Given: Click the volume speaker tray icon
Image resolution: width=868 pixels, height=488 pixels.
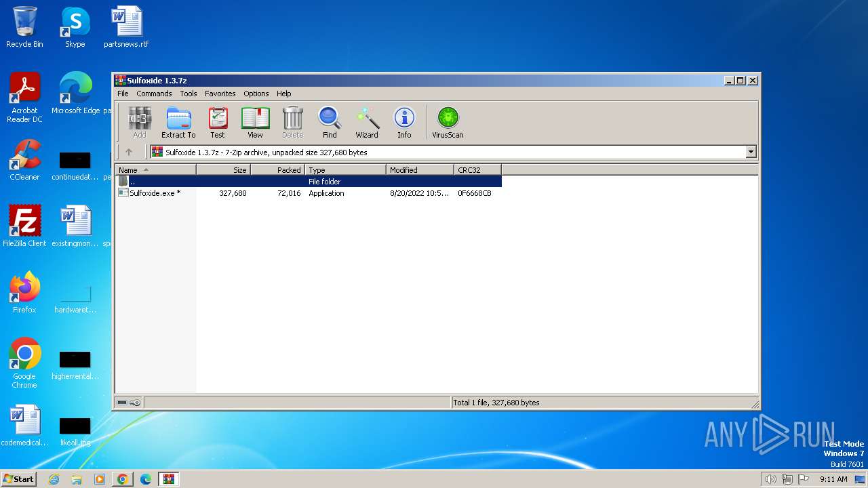Looking at the screenshot, I should pos(770,479).
